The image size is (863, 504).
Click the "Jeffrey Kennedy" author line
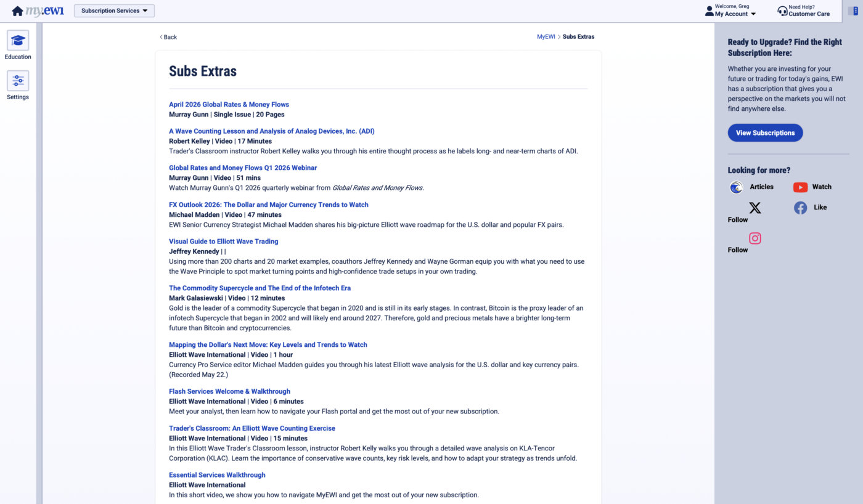tap(197, 251)
